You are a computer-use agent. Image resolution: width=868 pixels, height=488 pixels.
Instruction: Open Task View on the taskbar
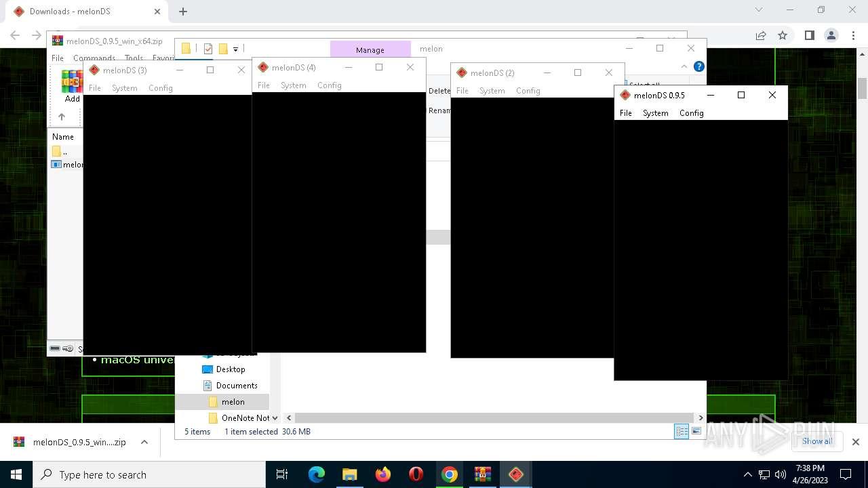pos(282,474)
